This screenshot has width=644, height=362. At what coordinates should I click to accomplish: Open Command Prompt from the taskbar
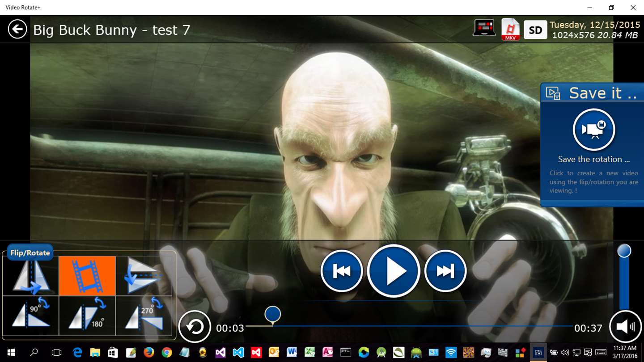[346, 353]
